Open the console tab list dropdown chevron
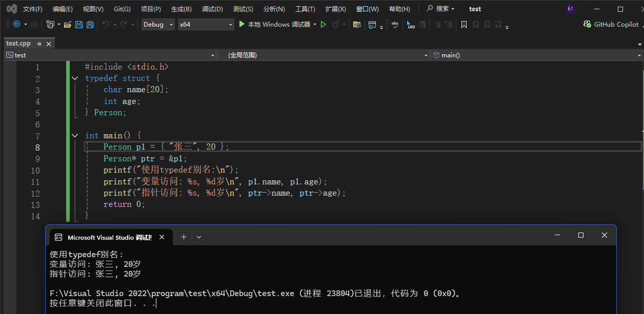Image resolution: width=644 pixels, height=314 pixels. [199, 237]
